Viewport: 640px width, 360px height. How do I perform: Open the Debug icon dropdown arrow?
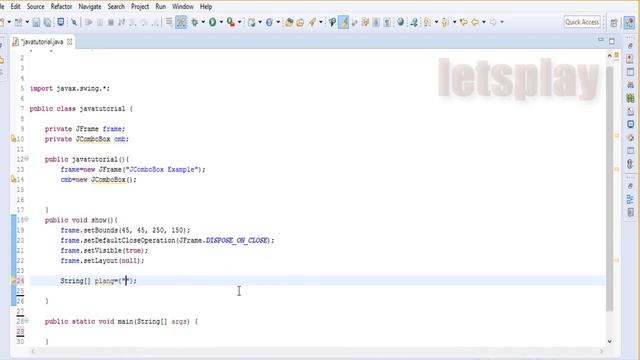[203, 22]
